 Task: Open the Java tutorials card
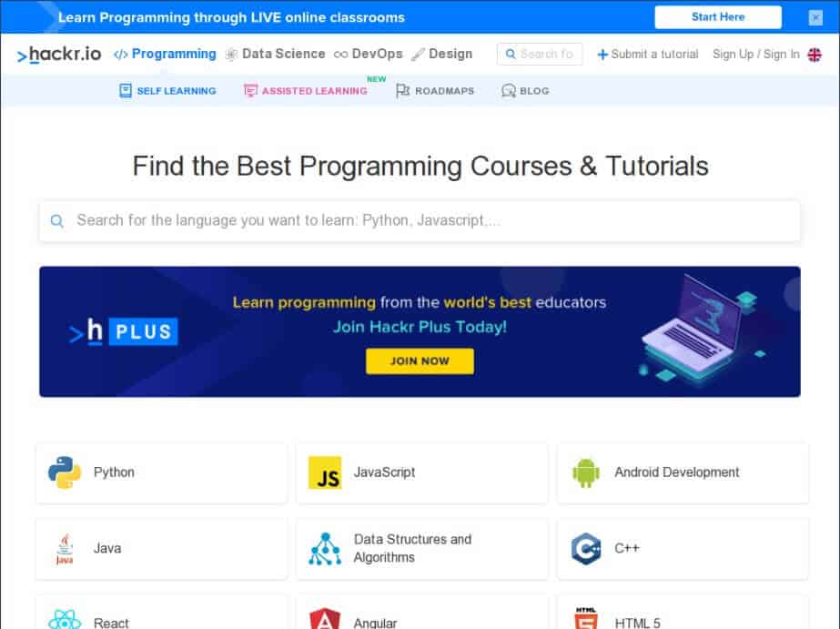tap(161, 549)
